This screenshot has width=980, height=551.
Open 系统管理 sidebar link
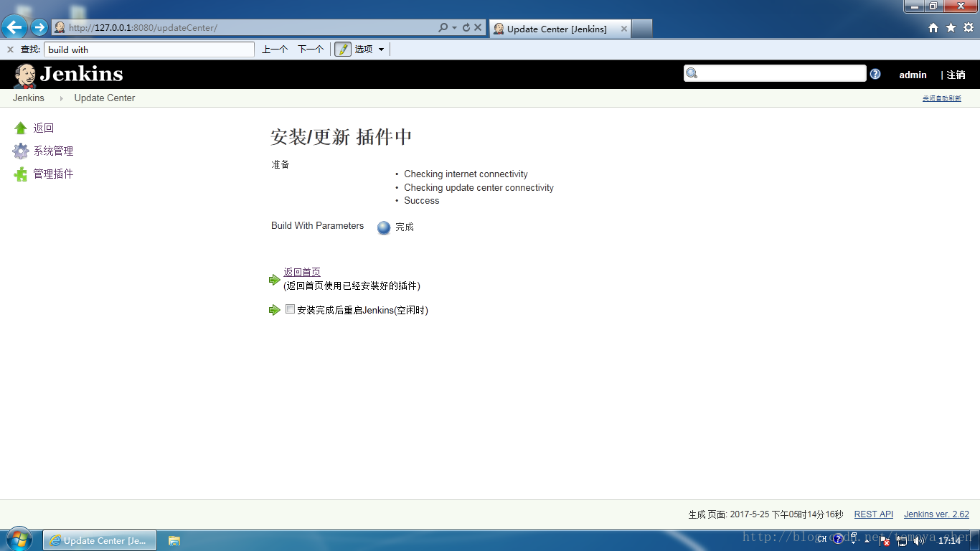pos(53,151)
